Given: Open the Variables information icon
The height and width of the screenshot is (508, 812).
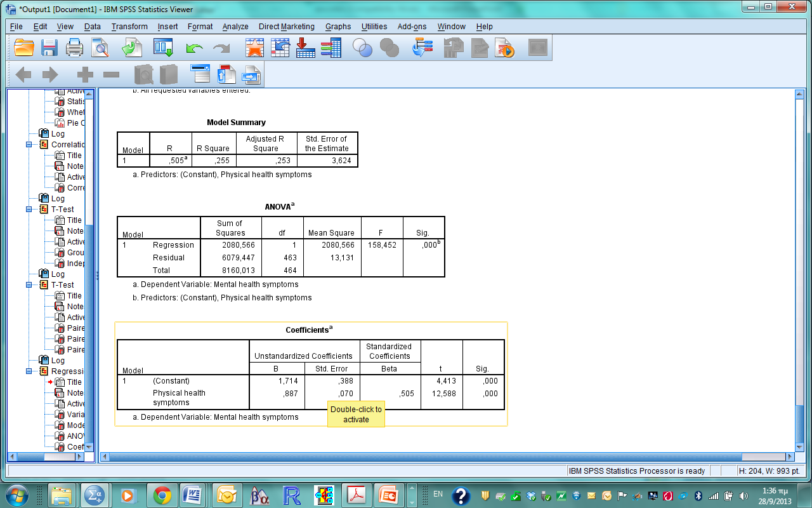Looking at the screenshot, I should (x=331, y=48).
